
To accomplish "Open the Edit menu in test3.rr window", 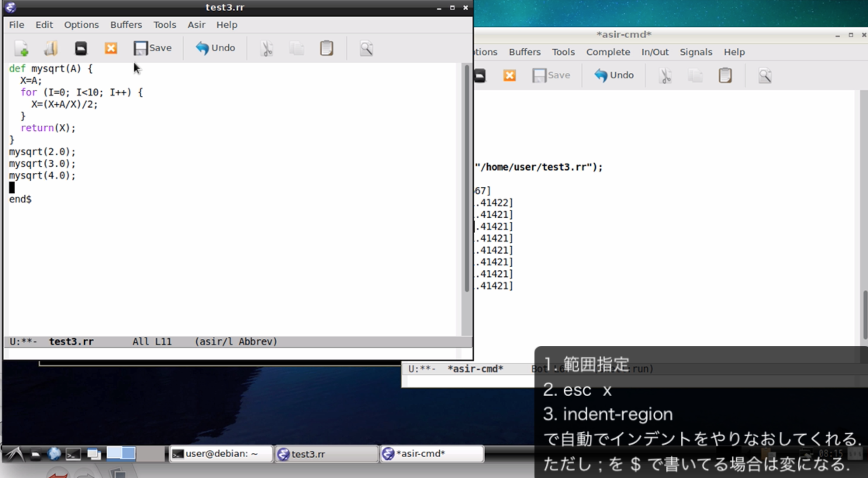I will (44, 25).
